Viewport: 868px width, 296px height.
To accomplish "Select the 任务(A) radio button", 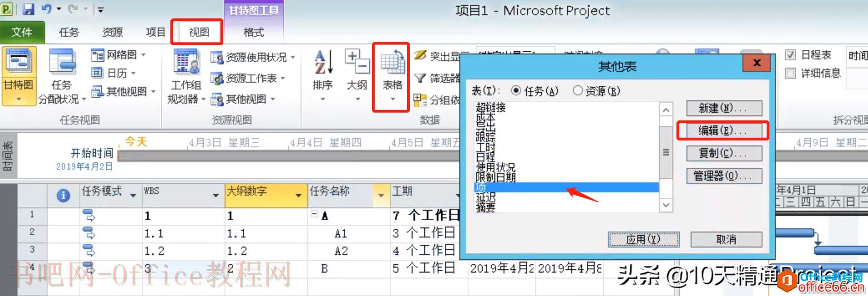I will (516, 90).
